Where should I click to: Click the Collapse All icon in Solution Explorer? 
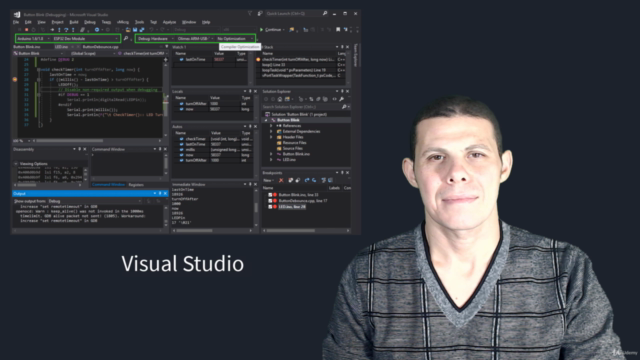tap(318, 99)
